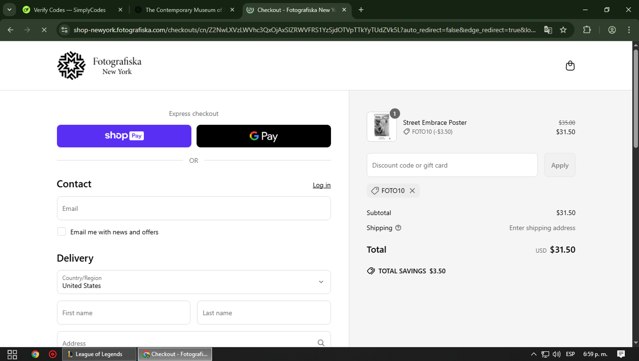Bookmark this page with star icon
The height and width of the screenshot is (361, 639).
click(563, 30)
